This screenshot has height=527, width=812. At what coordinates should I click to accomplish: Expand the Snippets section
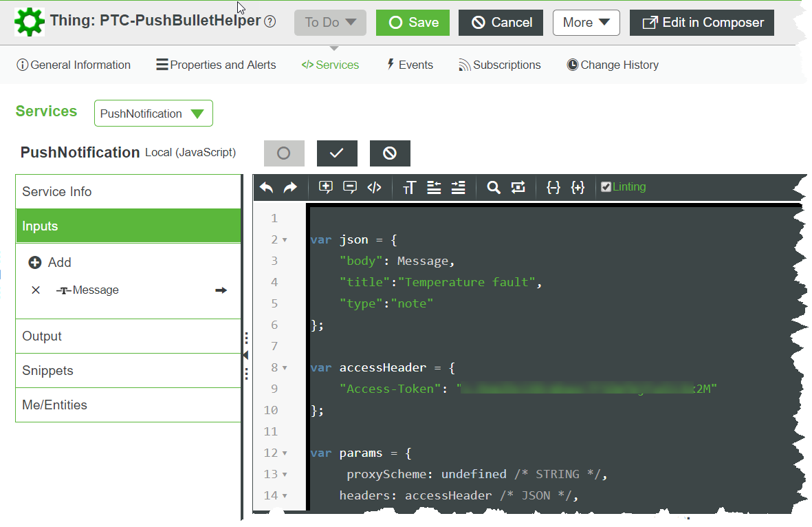click(129, 371)
